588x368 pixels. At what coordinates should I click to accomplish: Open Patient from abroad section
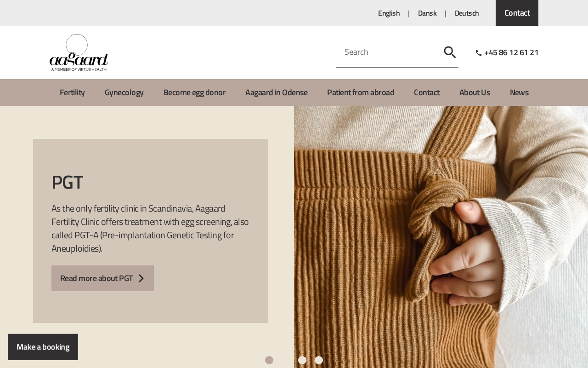tap(361, 92)
